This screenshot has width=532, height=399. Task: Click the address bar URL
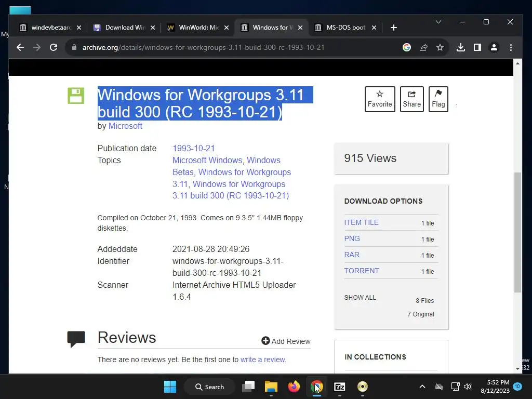(x=203, y=47)
